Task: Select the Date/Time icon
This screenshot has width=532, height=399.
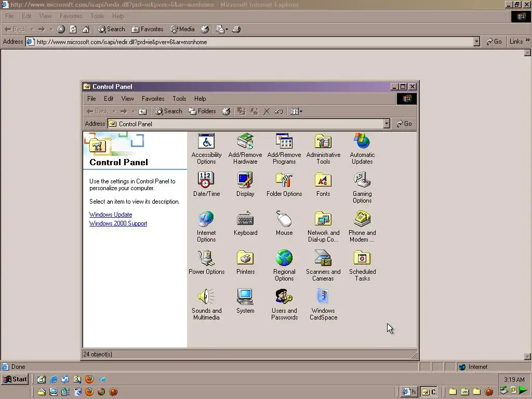Action: click(x=206, y=184)
